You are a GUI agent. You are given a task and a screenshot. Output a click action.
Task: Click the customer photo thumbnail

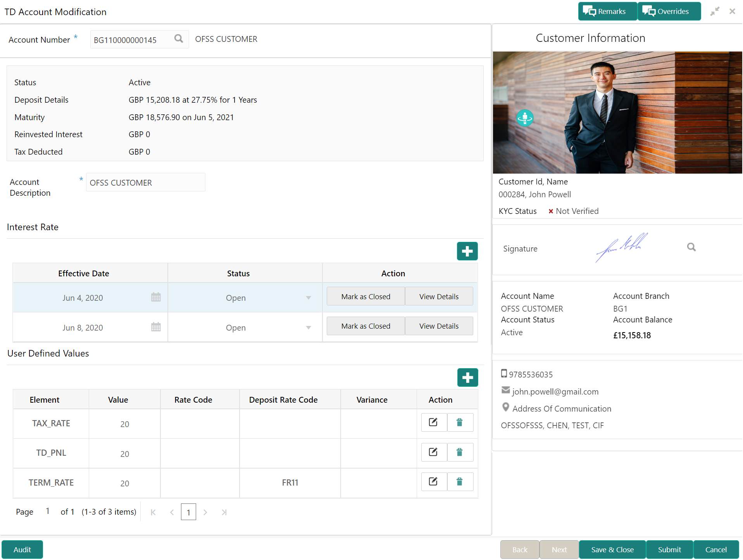coord(617,112)
